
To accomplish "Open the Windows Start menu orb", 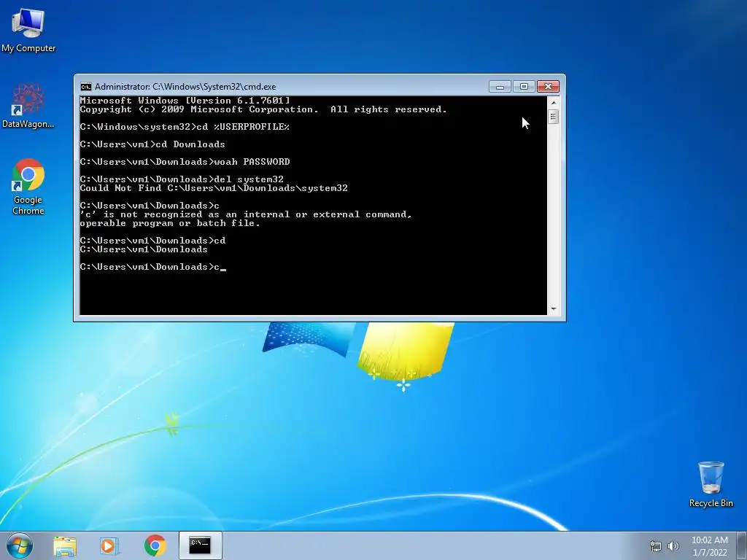I will click(x=20, y=545).
